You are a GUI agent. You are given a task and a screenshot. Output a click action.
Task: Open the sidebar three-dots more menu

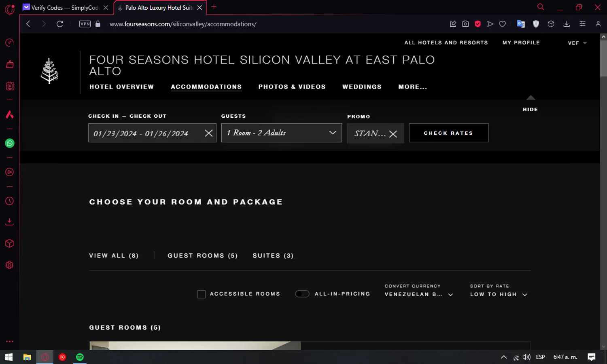pyautogui.click(x=10, y=341)
